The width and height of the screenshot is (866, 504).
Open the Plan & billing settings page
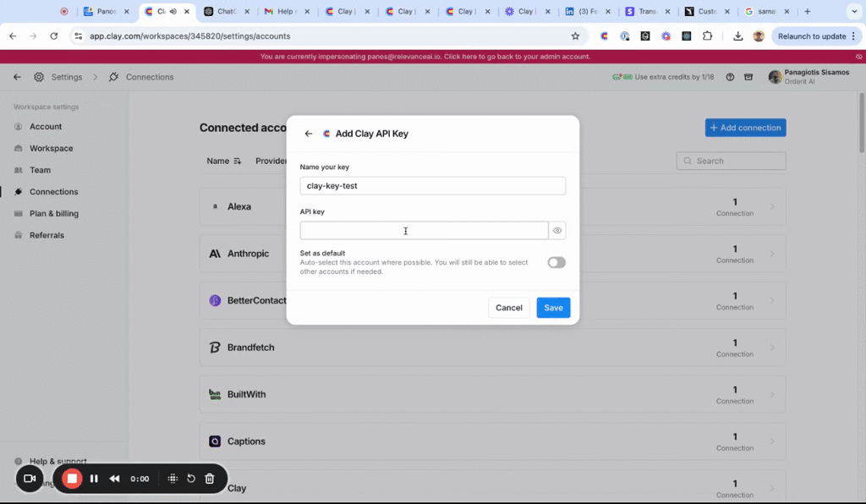coord(53,214)
